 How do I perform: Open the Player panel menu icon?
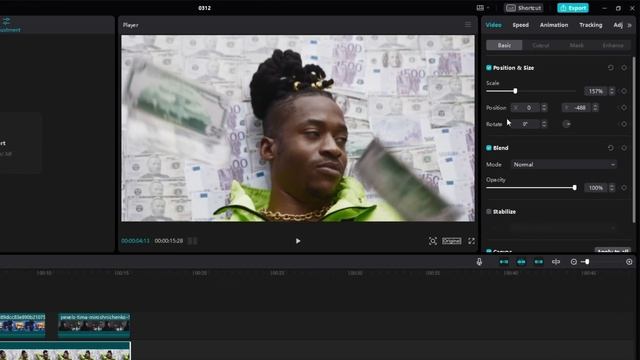[x=468, y=25]
